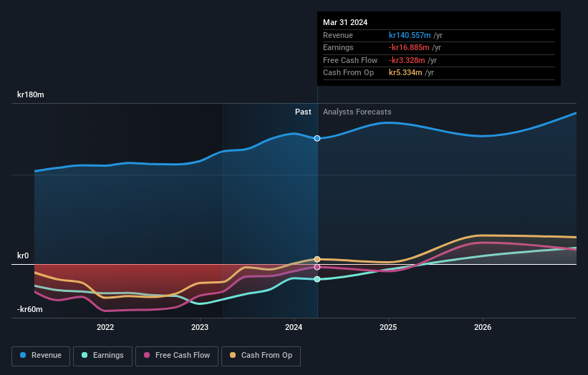Image resolution: width=588 pixels, height=375 pixels.
Task: Click the 2024 x-axis label
Action: pos(294,327)
